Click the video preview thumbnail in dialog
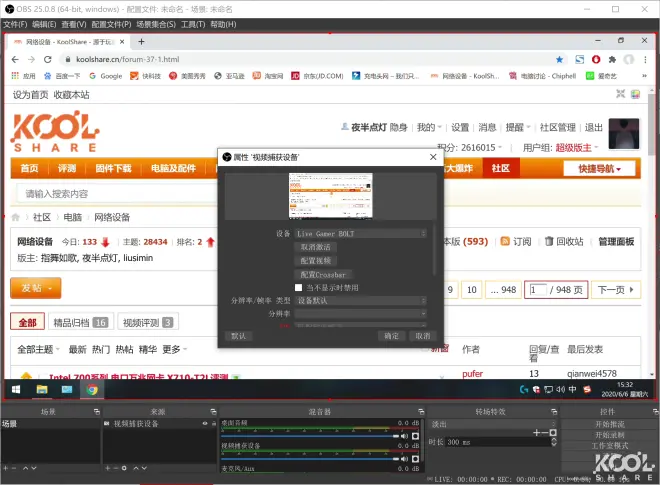Viewport: 660px width, 485px height. point(331,196)
